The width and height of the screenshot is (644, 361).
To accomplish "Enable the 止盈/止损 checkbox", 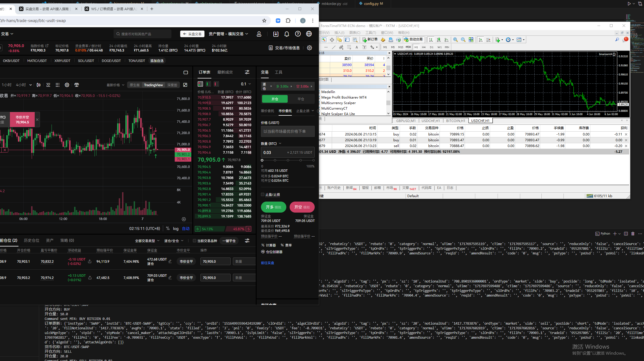I will [263, 195].
